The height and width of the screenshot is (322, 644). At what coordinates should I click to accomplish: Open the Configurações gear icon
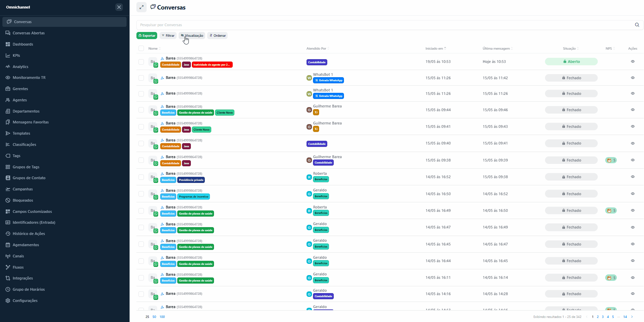(8, 301)
